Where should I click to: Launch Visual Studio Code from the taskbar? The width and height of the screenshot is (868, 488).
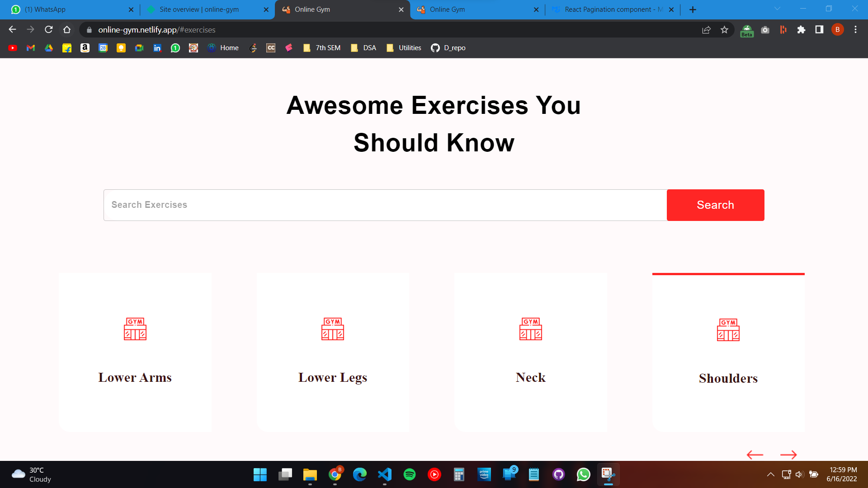click(x=385, y=474)
